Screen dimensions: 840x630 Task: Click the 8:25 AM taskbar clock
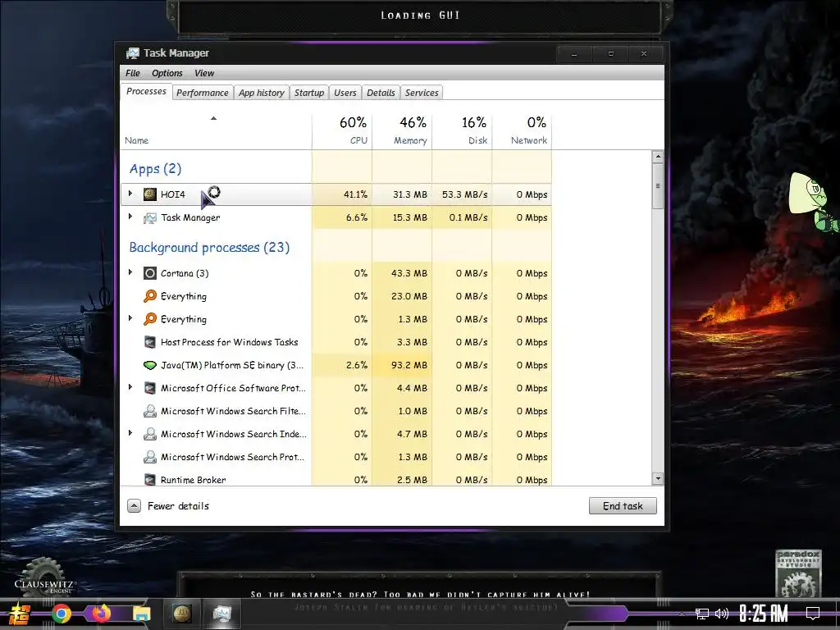point(764,614)
